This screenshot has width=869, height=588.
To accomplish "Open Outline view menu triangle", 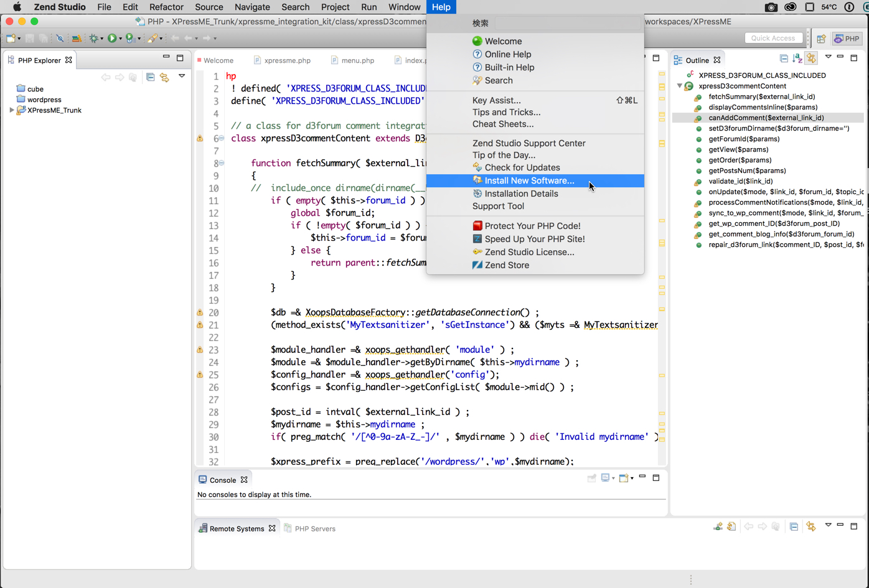I will tap(828, 57).
